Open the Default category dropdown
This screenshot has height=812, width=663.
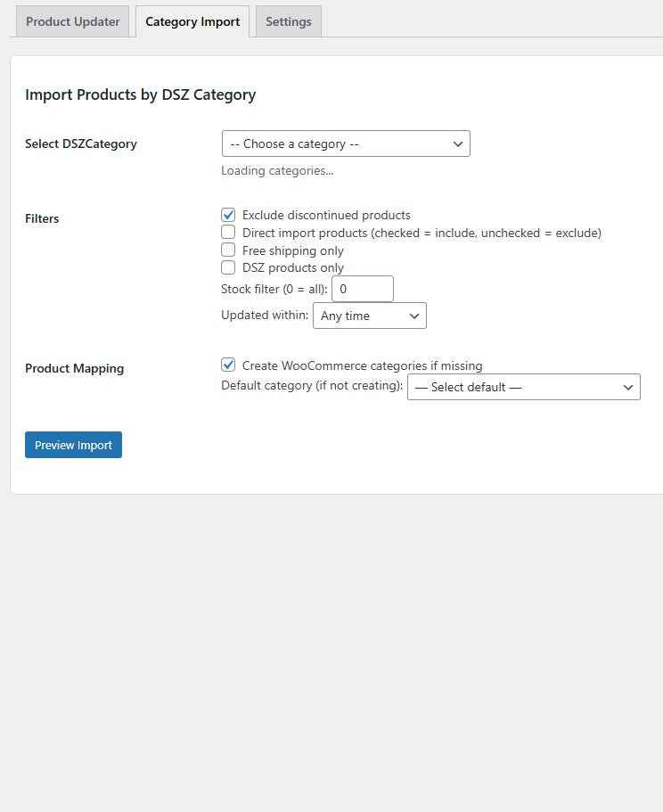tap(524, 387)
